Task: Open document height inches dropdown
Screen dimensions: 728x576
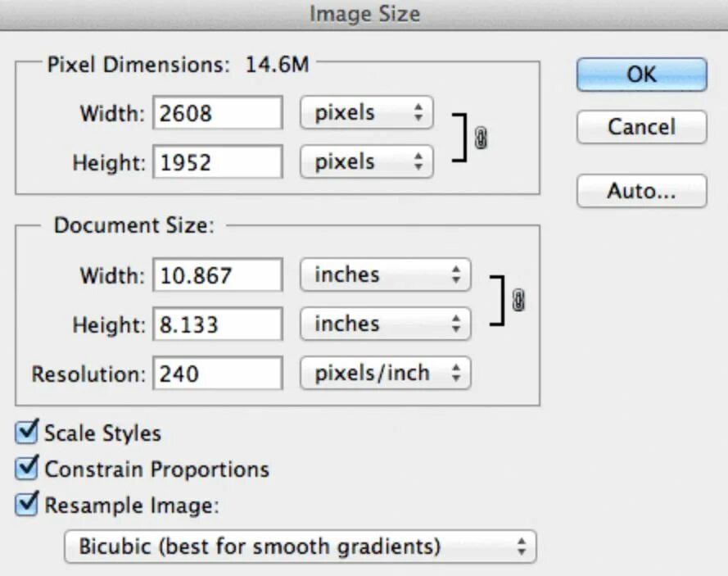Action: 385,324
